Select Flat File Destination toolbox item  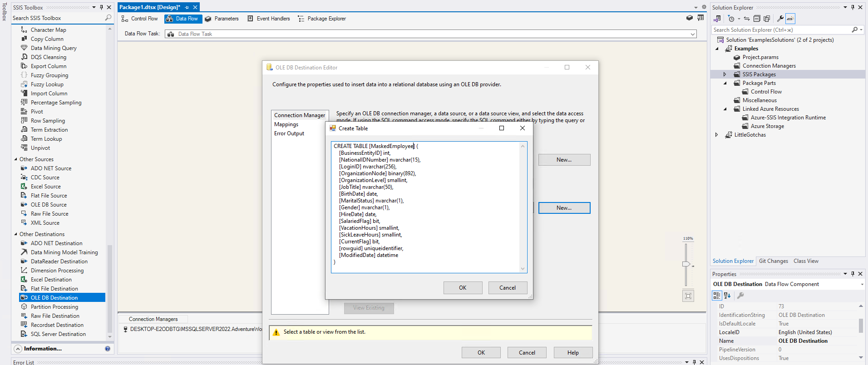point(54,289)
